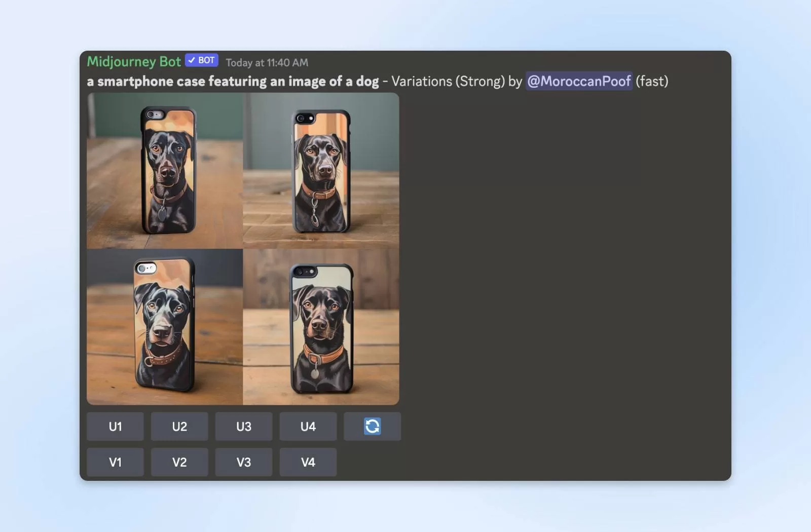Create variations with the V1 button
Viewport: 811px width, 532px height.
pos(115,462)
